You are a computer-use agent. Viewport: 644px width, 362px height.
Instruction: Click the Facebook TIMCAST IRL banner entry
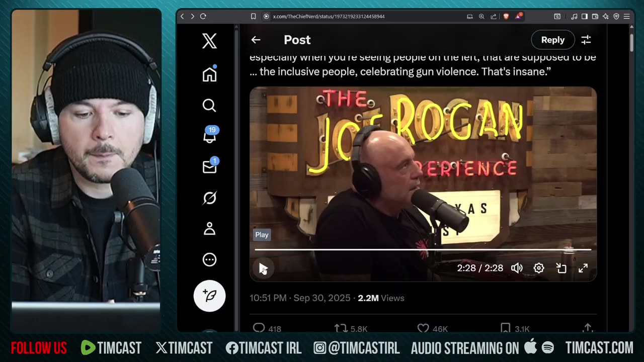pos(263,347)
